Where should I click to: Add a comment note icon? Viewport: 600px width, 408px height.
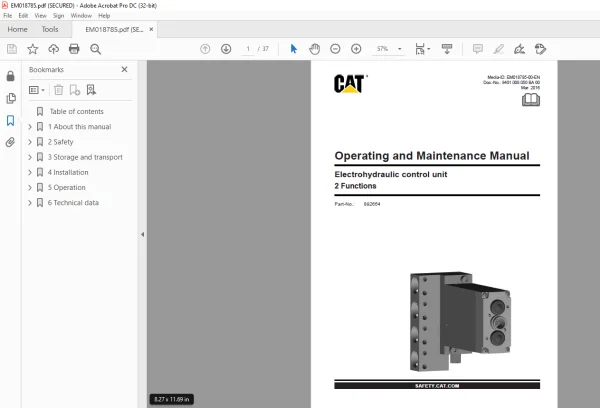pos(478,49)
